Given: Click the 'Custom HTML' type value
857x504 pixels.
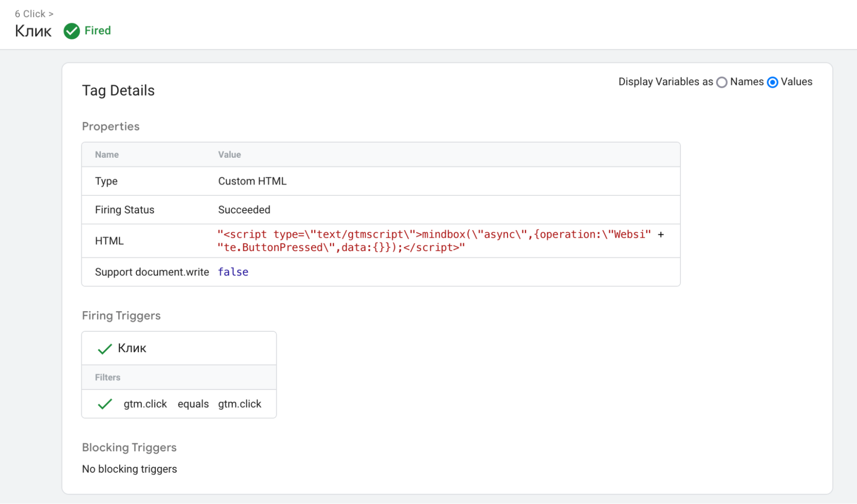Looking at the screenshot, I should coord(252,181).
